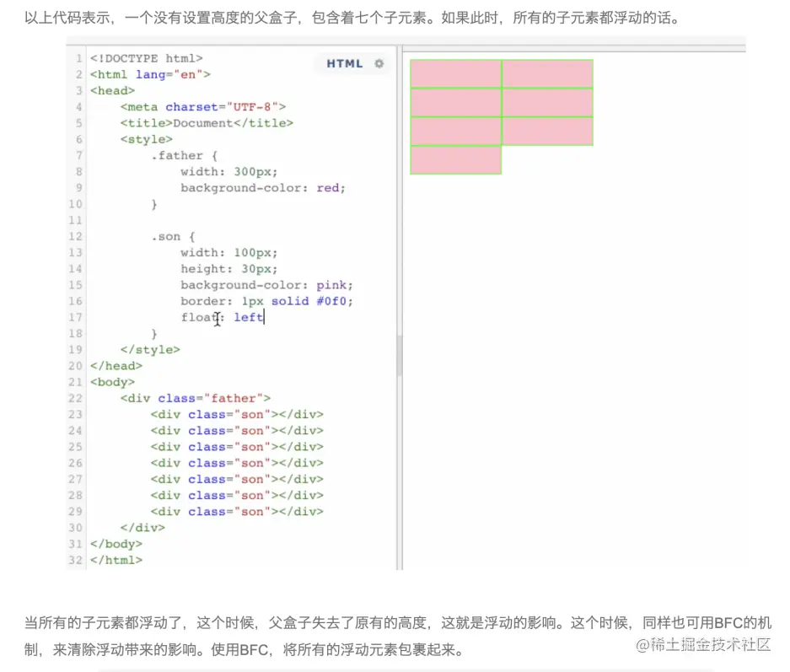
Task: Click the top-left pink box in the preview
Action: tap(456, 74)
